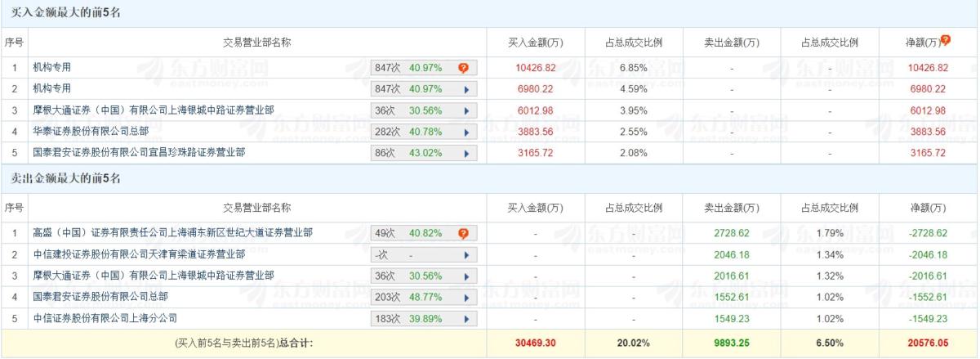Select 1.34% share cell
980x359 pixels.
(830, 255)
